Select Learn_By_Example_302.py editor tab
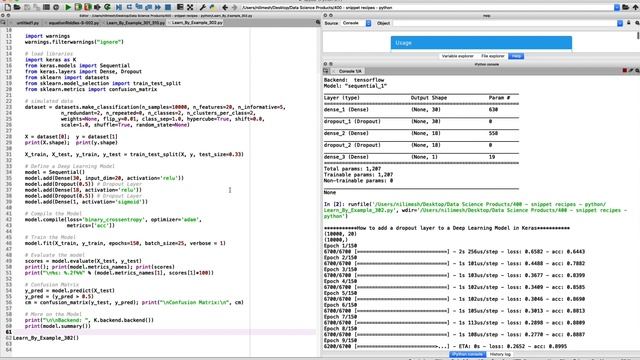The height and width of the screenshot is (360, 640). pyautogui.click(x=196, y=23)
